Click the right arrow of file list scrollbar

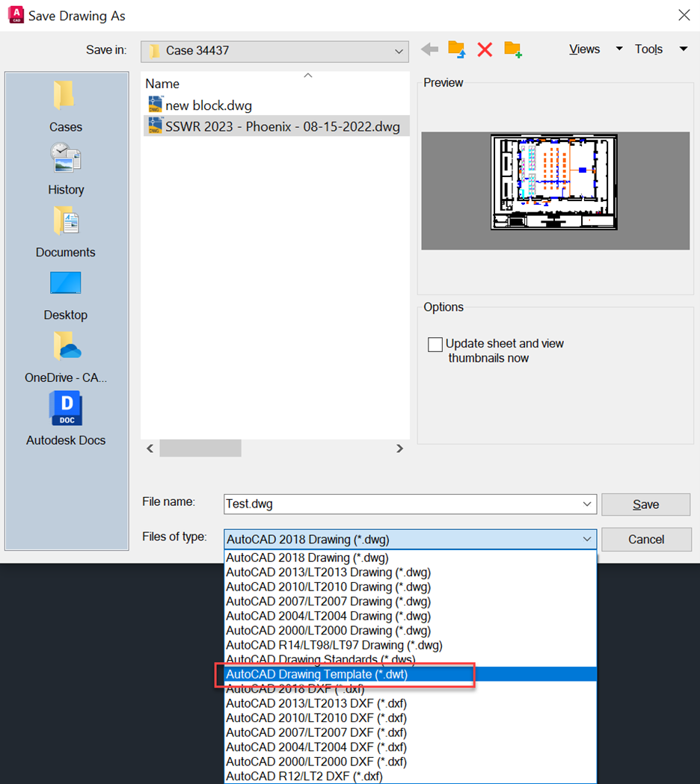coord(399,448)
